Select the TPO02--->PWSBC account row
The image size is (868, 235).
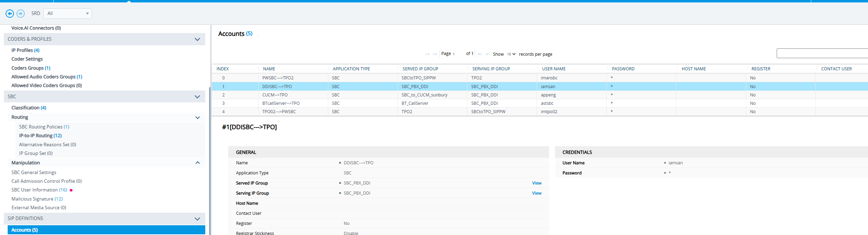point(540,111)
